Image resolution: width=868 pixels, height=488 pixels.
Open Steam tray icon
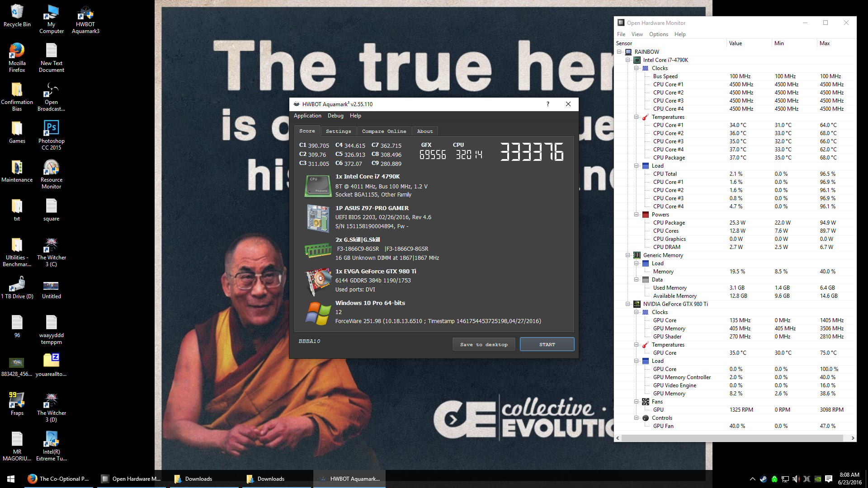point(763,479)
